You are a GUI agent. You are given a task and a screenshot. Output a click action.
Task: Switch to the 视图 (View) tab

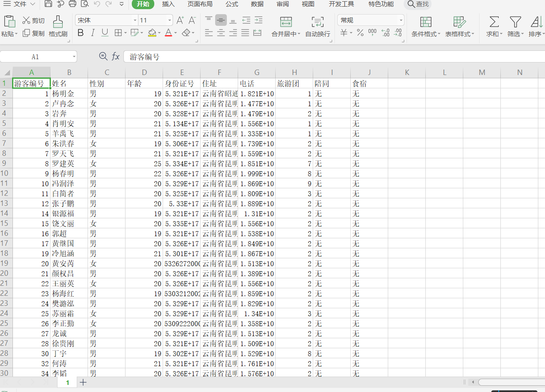coord(308,4)
